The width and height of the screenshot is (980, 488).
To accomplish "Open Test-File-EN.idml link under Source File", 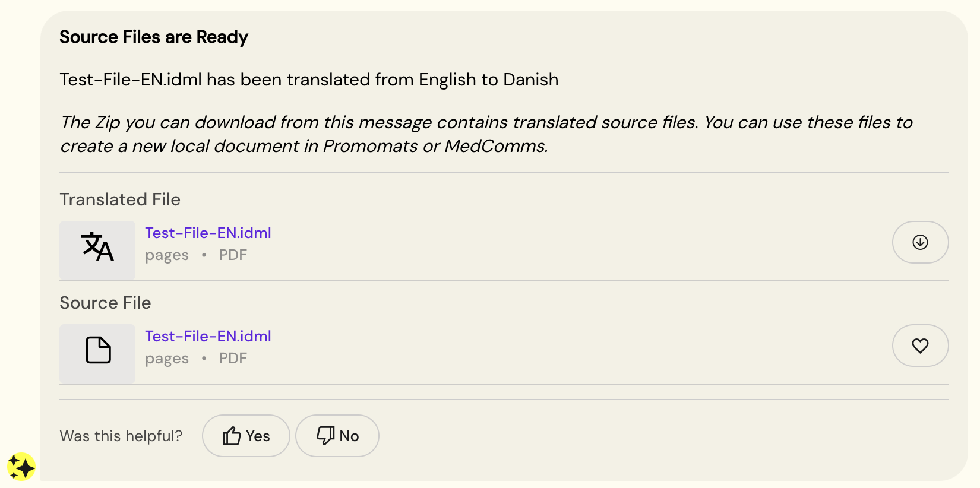I will tap(208, 336).
